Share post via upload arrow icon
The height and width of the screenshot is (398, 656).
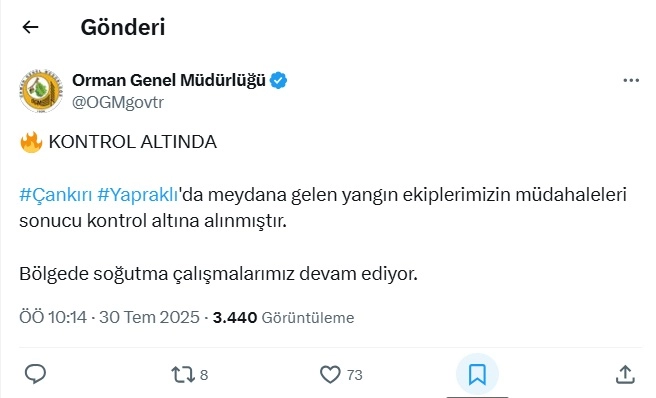coord(625,374)
